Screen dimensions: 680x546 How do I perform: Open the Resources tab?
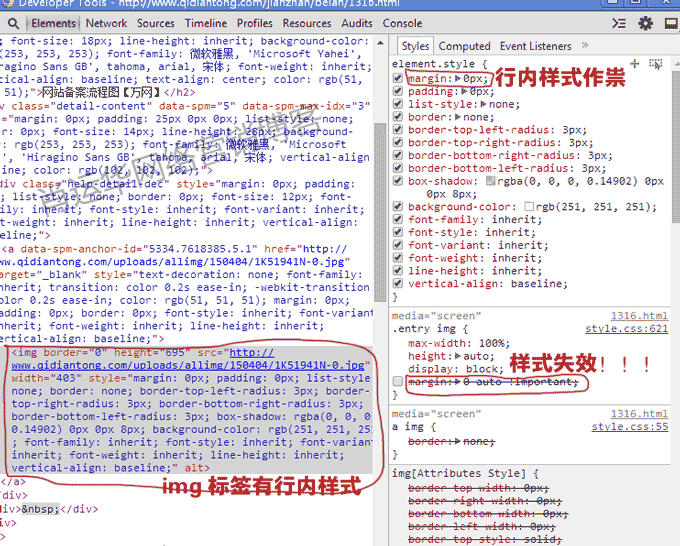[x=307, y=23]
